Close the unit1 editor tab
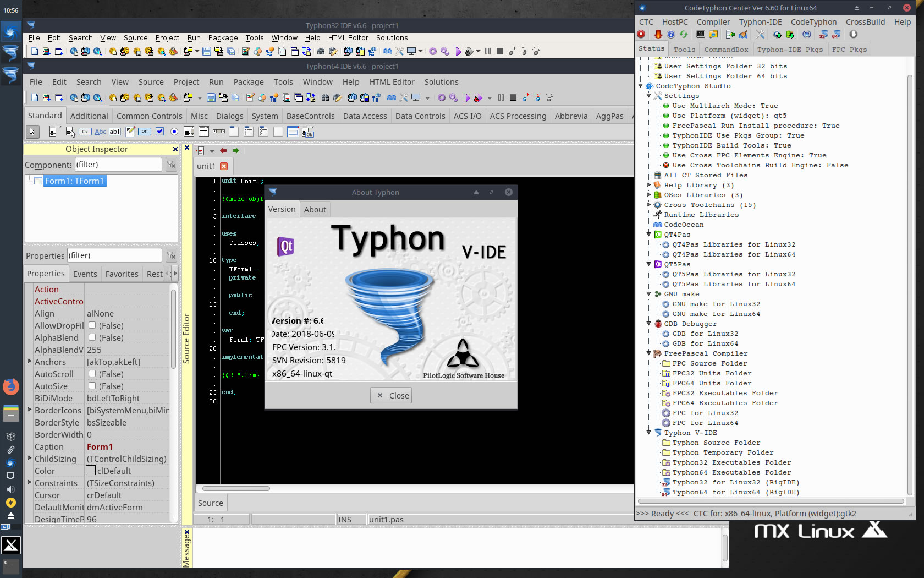The image size is (924, 578). (x=224, y=166)
